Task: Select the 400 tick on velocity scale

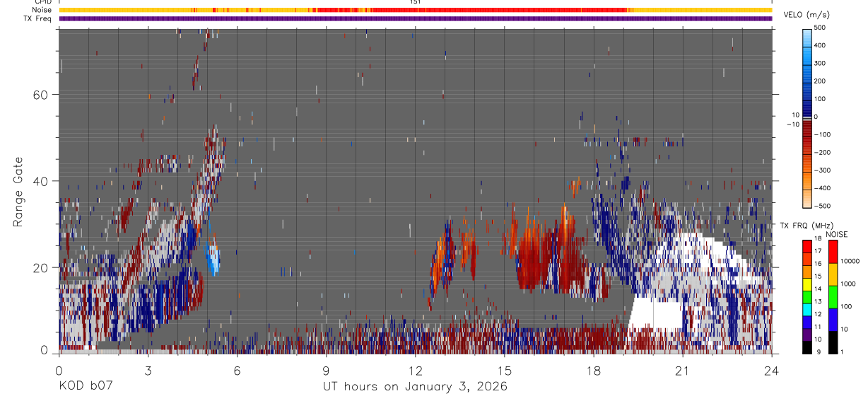Action: [x=821, y=45]
